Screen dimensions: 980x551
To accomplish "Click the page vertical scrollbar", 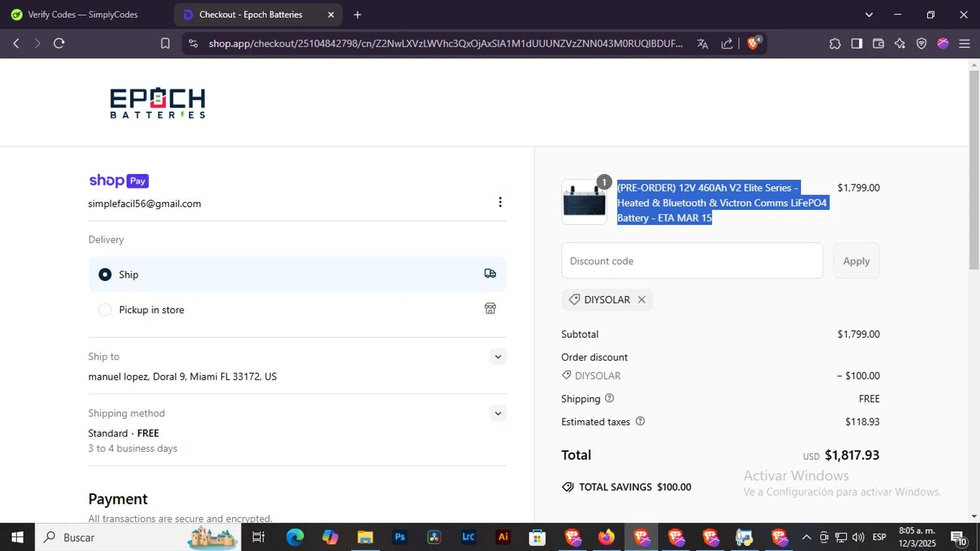I will point(974,170).
